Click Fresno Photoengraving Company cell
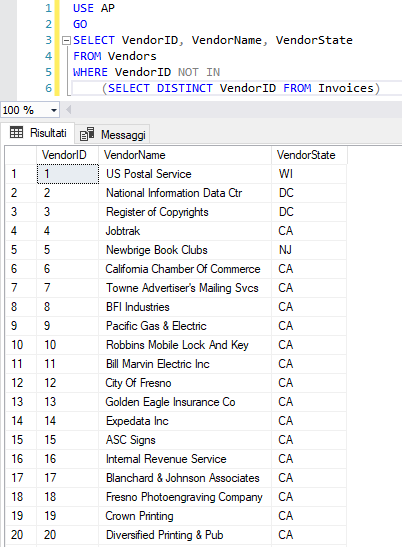 tap(185, 497)
